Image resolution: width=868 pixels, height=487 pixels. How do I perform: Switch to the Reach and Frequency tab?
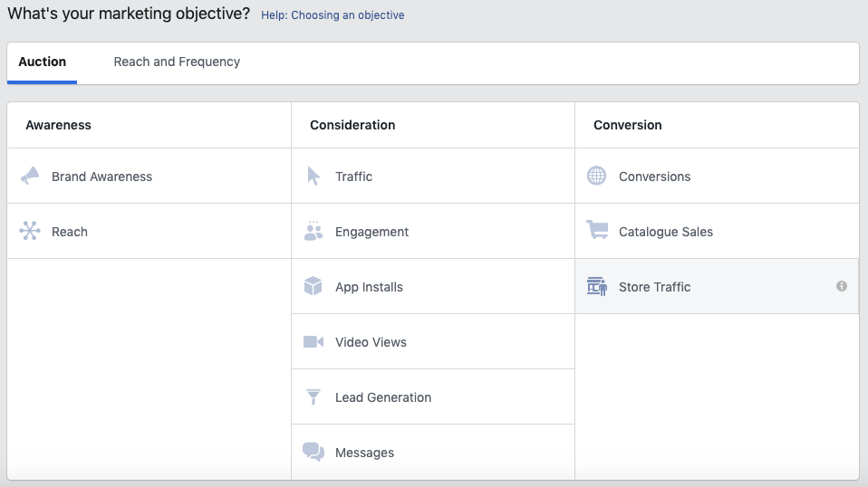[x=177, y=62]
